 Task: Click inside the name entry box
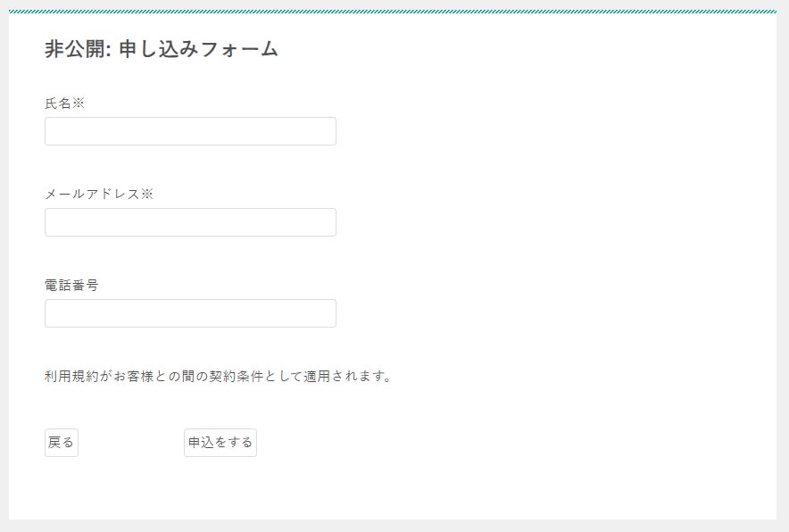(190, 130)
